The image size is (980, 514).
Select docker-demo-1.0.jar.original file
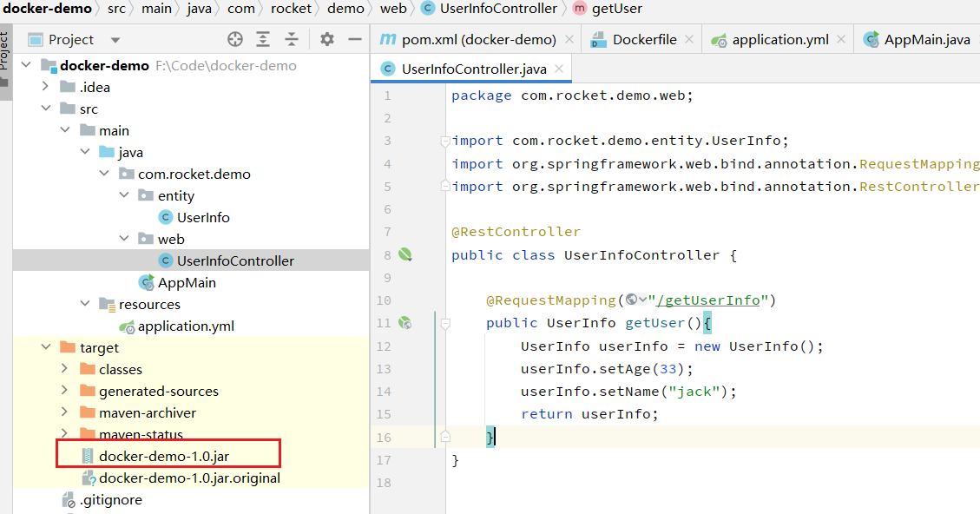189,478
